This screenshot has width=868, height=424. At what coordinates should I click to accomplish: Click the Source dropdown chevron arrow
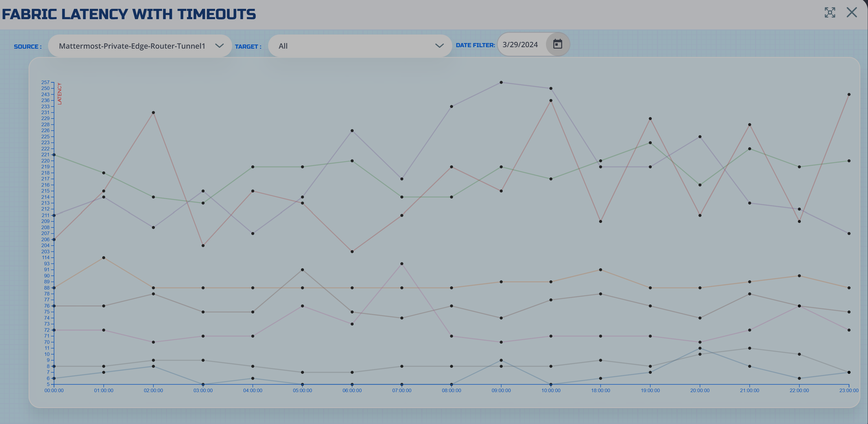point(220,45)
